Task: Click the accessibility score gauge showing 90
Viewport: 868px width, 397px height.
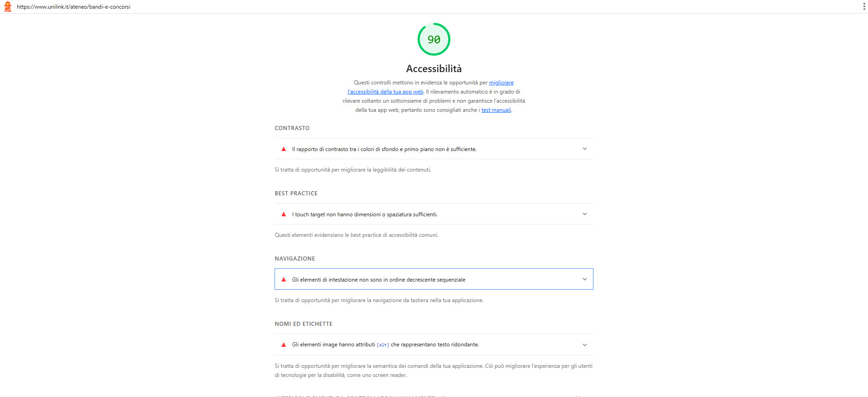Action: coord(434,39)
